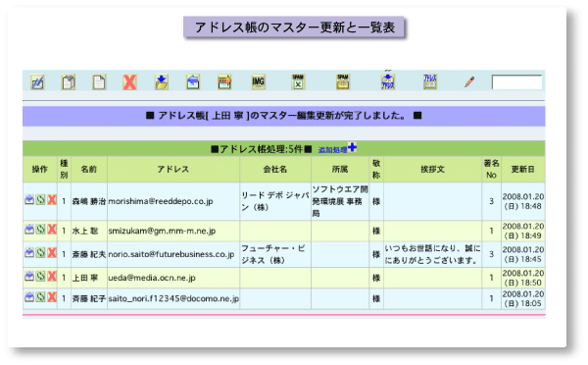Click the ソフトウエア開発環境展 事務局 cell
Image resolution: width=588 pixels, height=365 pixels.
(340, 201)
